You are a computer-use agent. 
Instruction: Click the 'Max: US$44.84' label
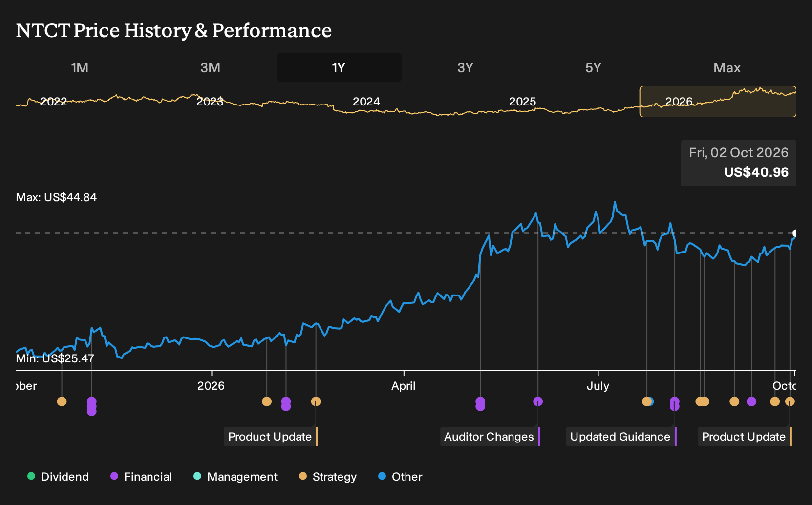click(x=56, y=197)
